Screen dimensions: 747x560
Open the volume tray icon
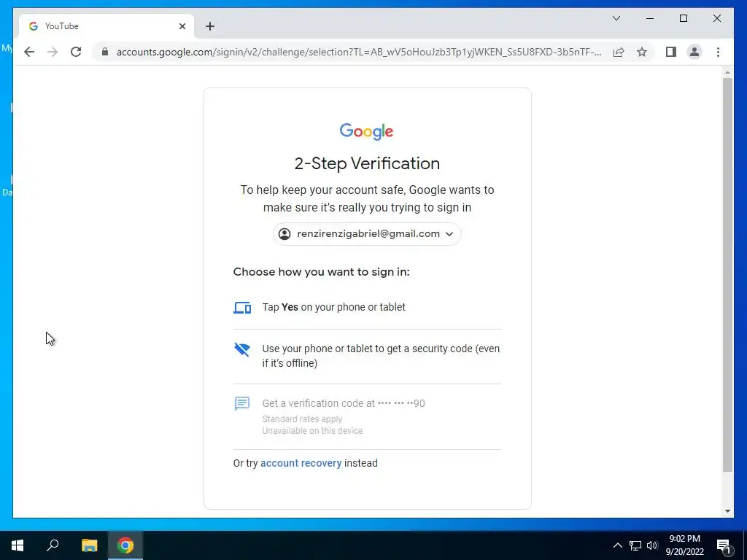652,545
